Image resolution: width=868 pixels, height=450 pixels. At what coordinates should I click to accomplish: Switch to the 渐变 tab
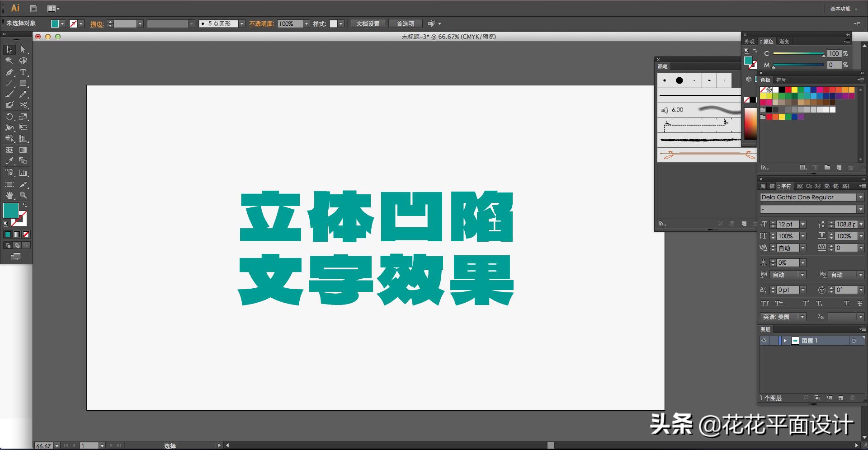[x=784, y=42]
